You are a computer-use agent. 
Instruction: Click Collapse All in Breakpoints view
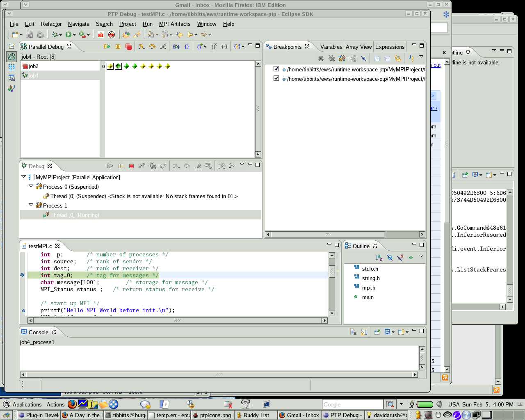tap(387, 58)
